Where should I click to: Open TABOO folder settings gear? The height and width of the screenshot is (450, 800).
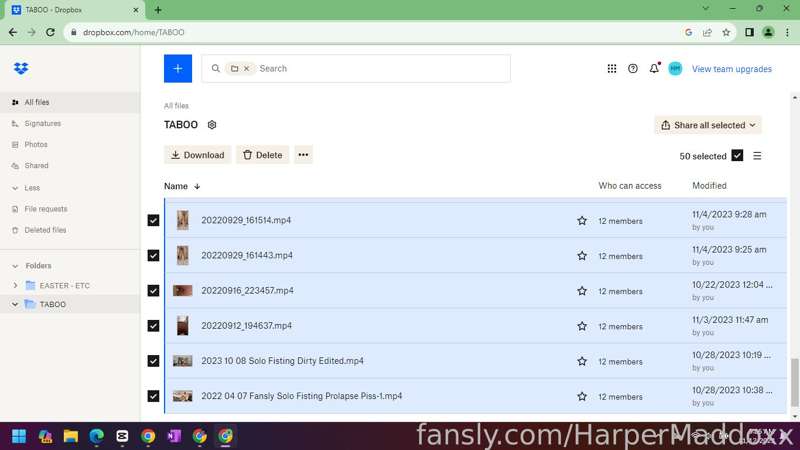point(212,124)
